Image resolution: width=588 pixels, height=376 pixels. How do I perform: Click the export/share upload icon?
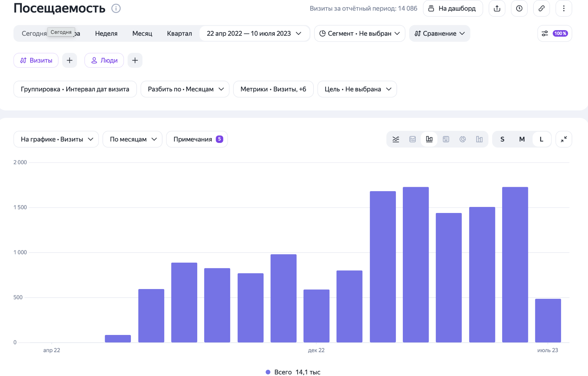(x=497, y=8)
